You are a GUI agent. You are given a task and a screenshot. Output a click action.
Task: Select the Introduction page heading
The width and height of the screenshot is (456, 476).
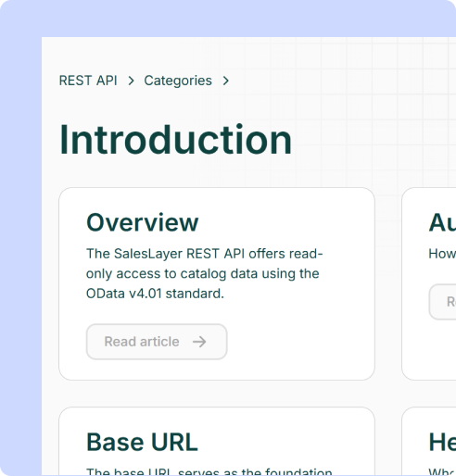point(175,140)
